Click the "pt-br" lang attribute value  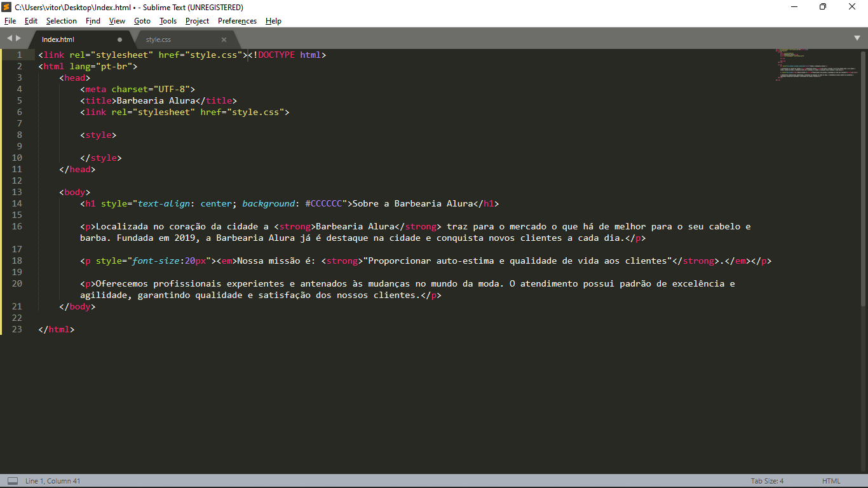[114, 66]
